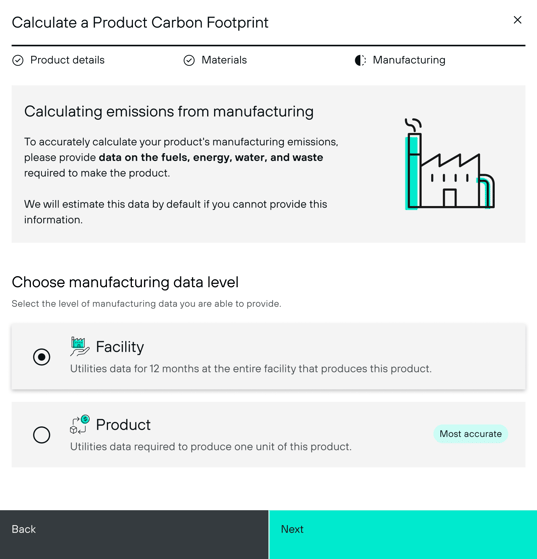The height and width of the screenshot is (559, 537).
Task: Close the Product Carbon Footprint dialog
Action: (517, 20)
